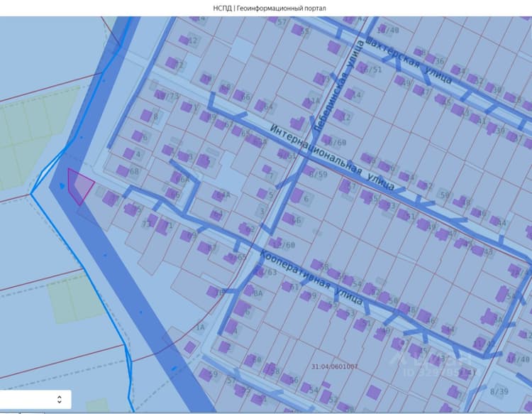Screen dimensions: 532x414
Task: Click the НСПД Геоинформационный портал page title
Action: click(270, 8)
